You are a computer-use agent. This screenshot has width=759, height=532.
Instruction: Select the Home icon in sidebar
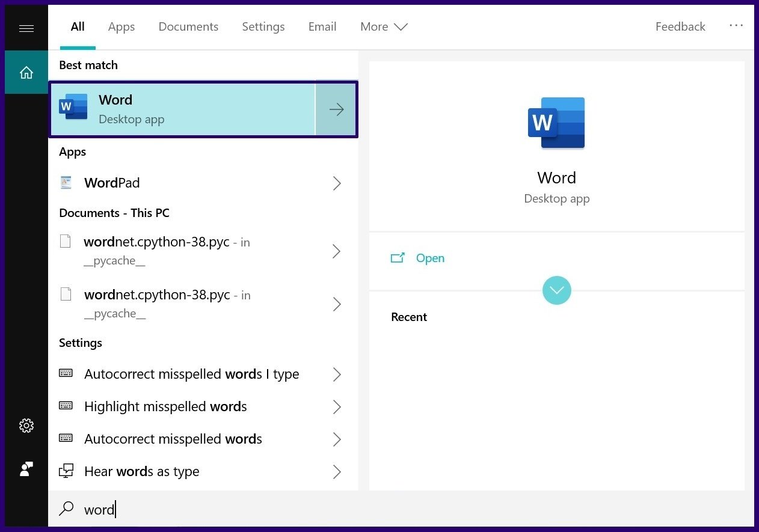point(26,73)
